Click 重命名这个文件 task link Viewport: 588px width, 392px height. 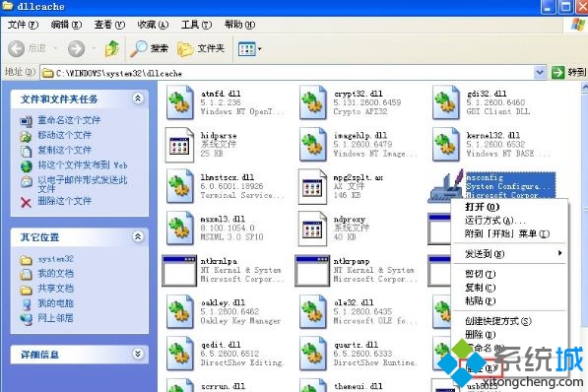(69, 120)
